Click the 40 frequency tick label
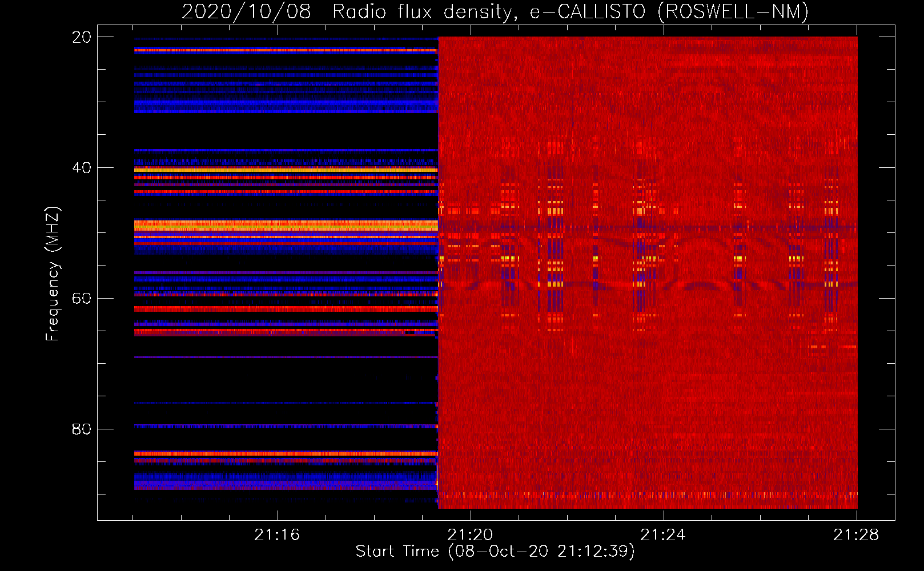The height and width of the screenshot is (571, 924). pyautogui.click(x=81, y=168)
